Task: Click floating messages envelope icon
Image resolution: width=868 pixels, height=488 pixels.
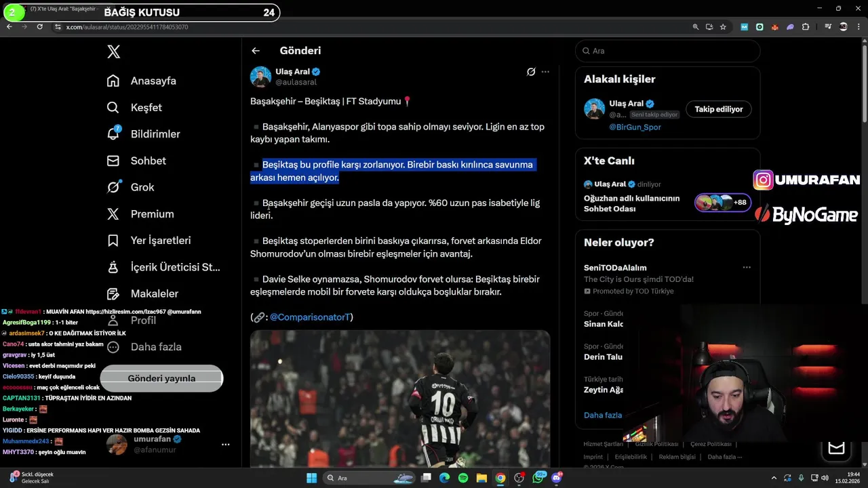Action: (x=836, y=448)
